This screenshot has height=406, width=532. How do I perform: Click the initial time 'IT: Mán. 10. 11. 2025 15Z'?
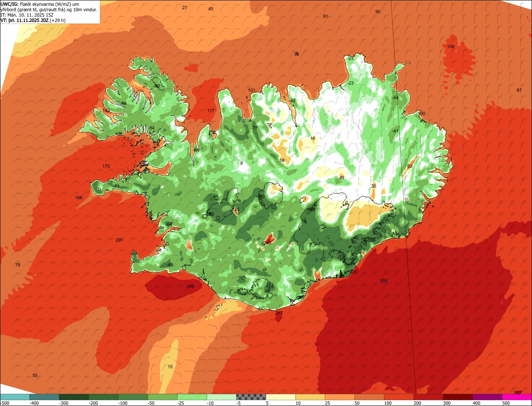(x=27, y=15)
